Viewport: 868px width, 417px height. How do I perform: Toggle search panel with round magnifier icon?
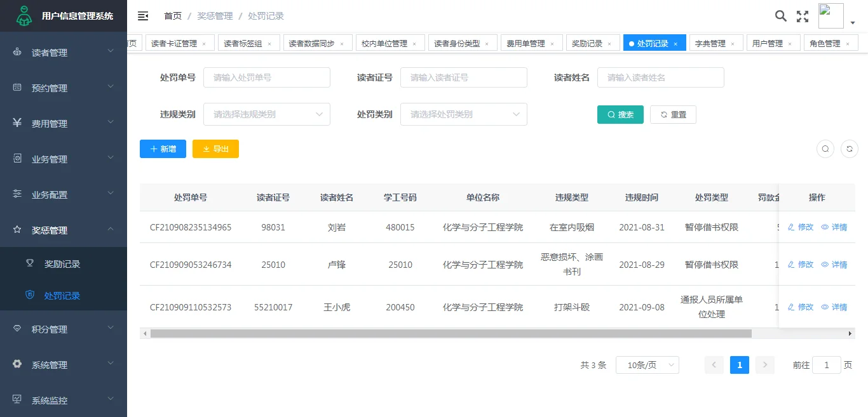pos(825,149)
